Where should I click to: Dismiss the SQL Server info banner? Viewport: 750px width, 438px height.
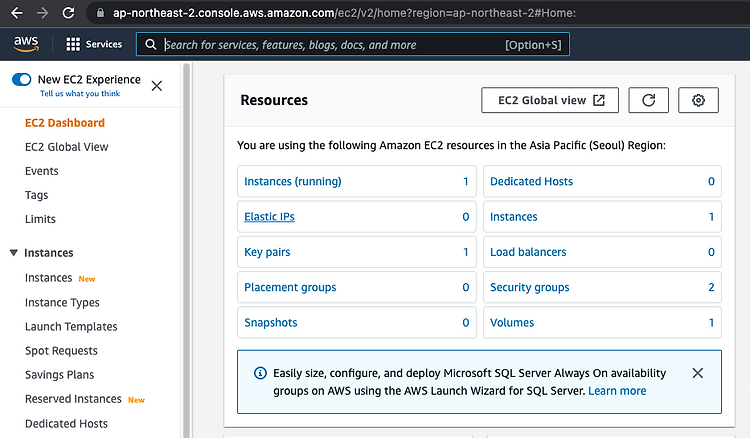click(x=698, y=373)
